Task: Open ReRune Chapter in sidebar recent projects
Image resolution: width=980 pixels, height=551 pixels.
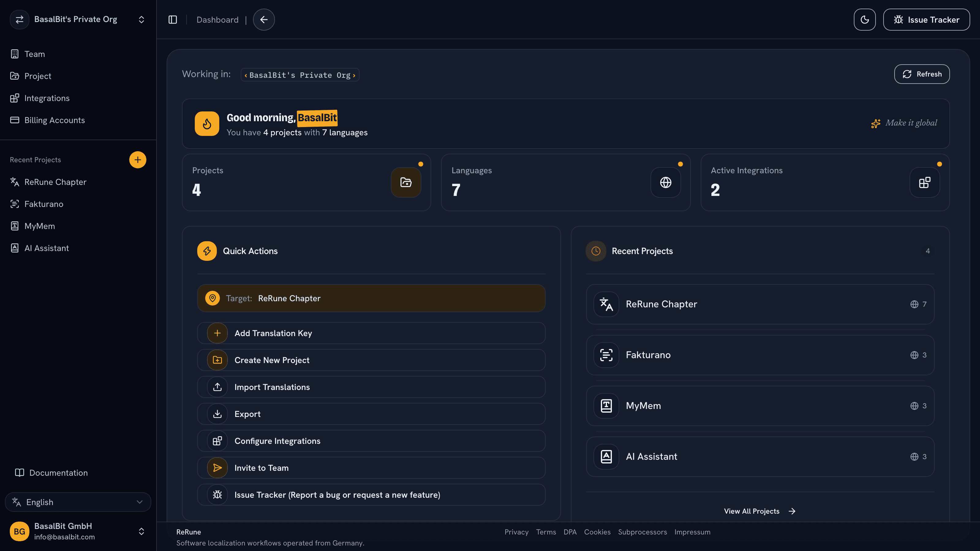Action: pos(78,182)
